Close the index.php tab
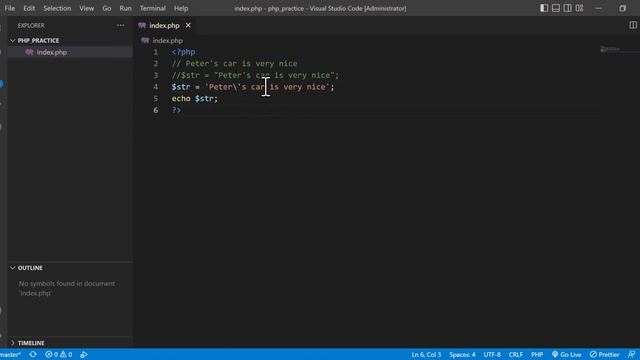Image resolution: width=640 pixels, height=360 pixels. pos(188,25)
